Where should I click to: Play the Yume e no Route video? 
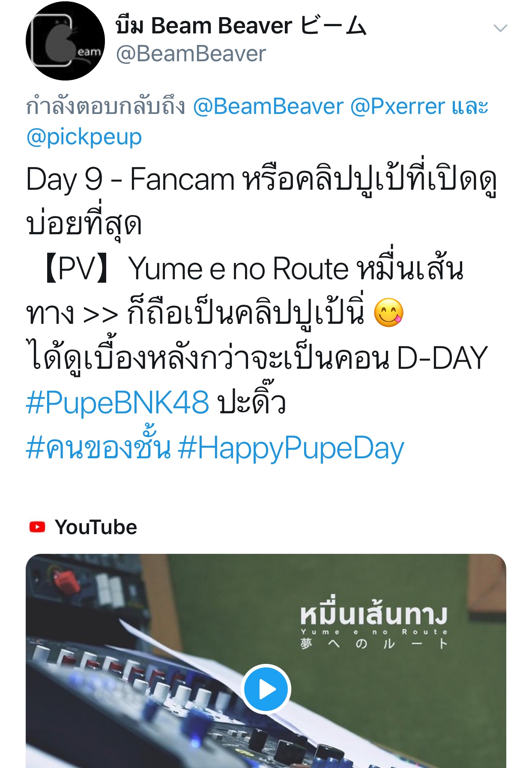click(266, 689)
